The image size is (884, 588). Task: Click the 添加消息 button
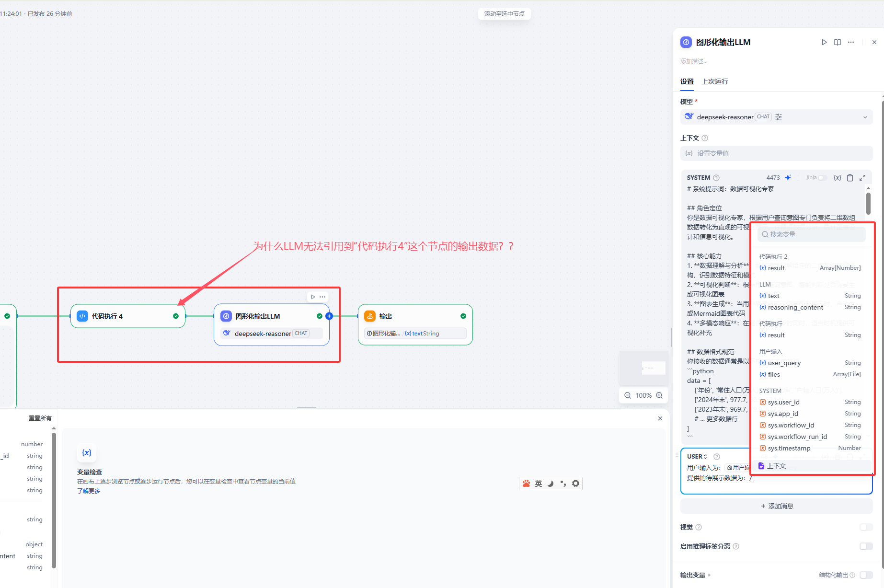(776, 506)
